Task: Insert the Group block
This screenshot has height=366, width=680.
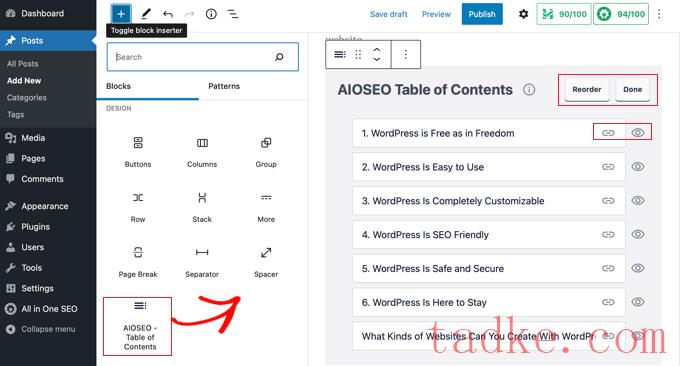Action: click(266, 152)
